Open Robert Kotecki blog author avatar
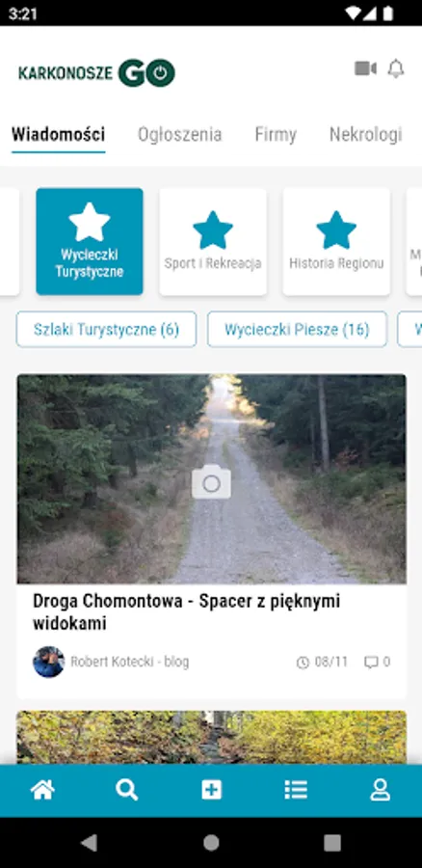This screenshot has height=868, width=422. (x=49, y=662)
